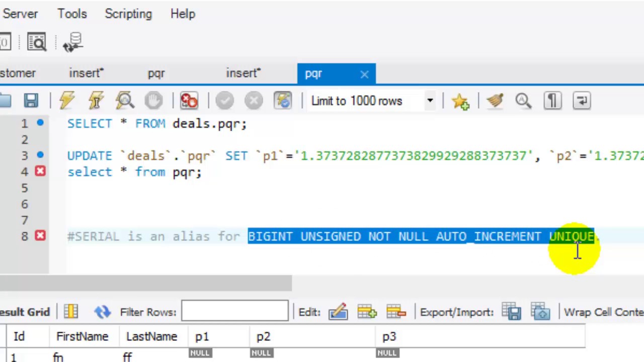
Task: Switch to the first insert* tab
Action: (87, 73)
